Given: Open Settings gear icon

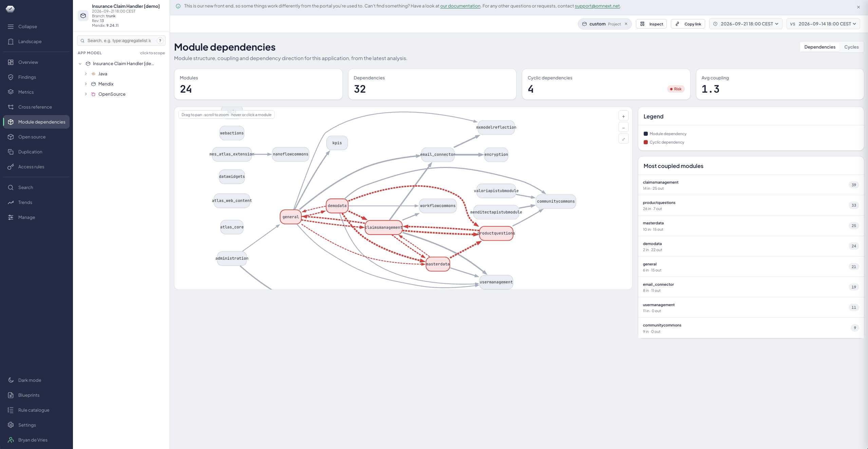Looking at the screenshot, I should (11, 425).
